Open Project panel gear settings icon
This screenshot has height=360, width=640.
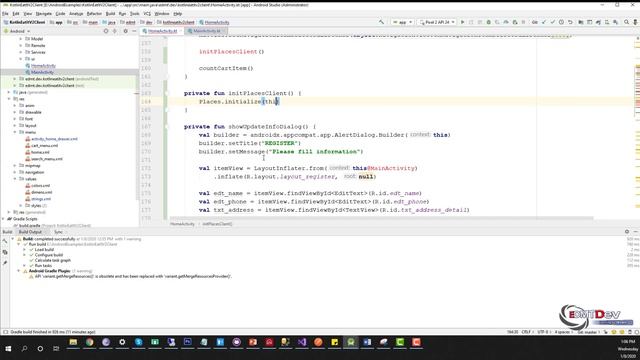click(x=125, y=31)
